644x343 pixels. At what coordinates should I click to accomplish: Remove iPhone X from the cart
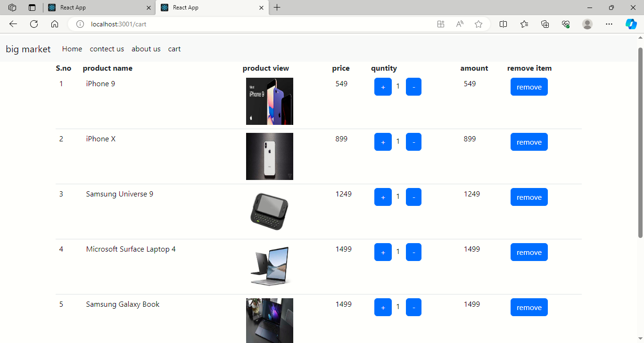[x=529, y=142]
